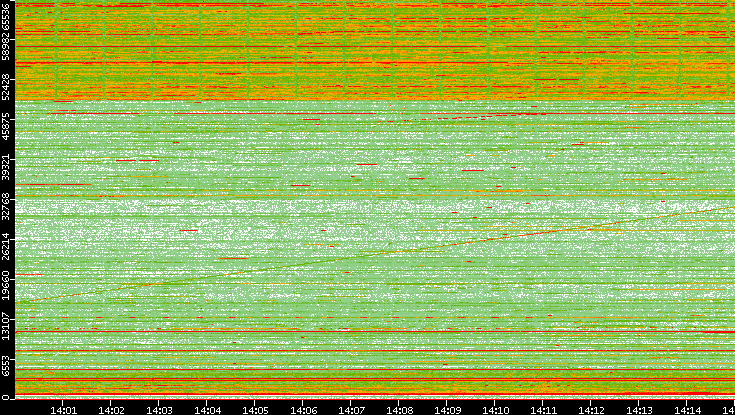Image resolution: width=735 pixels, height=415 pixels.
Task: Click the 14:05 time axis label
Action: [x=255, y=410]
